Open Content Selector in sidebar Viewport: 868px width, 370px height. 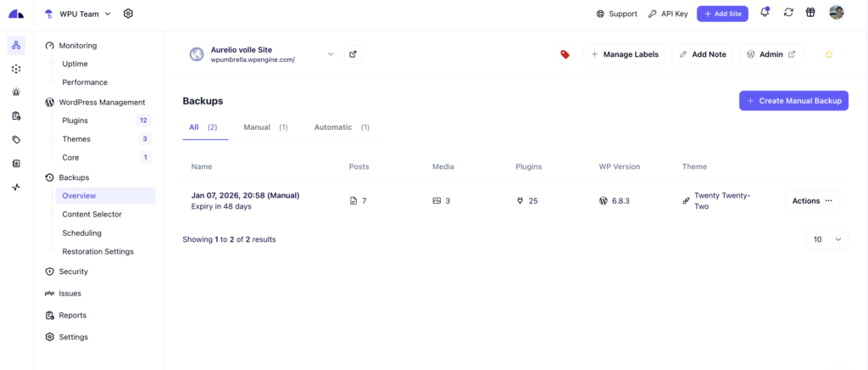pyautogui.click(x=92, y=215)
